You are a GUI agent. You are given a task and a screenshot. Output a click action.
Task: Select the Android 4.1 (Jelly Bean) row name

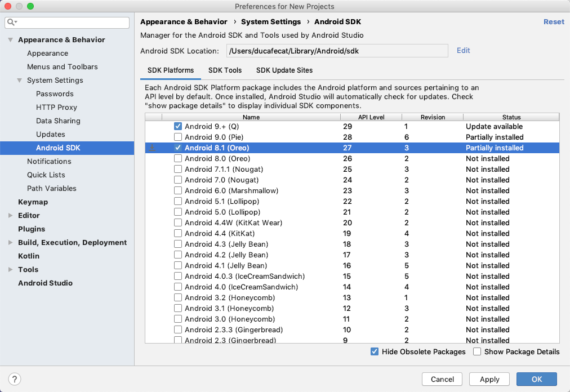tap(226, 266)
